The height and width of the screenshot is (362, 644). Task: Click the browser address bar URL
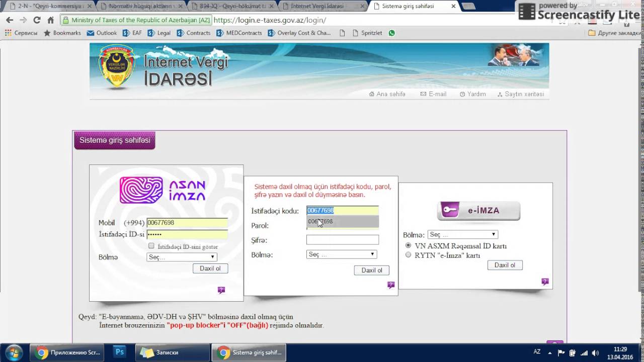pyautogui.click(x=270, y=20)
